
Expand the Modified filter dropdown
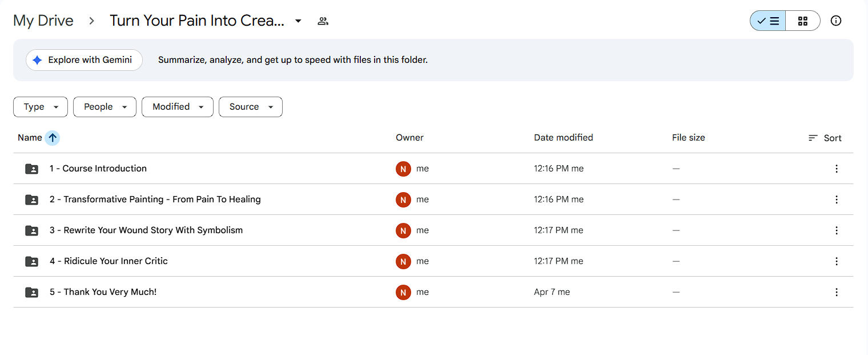(178, 107)
